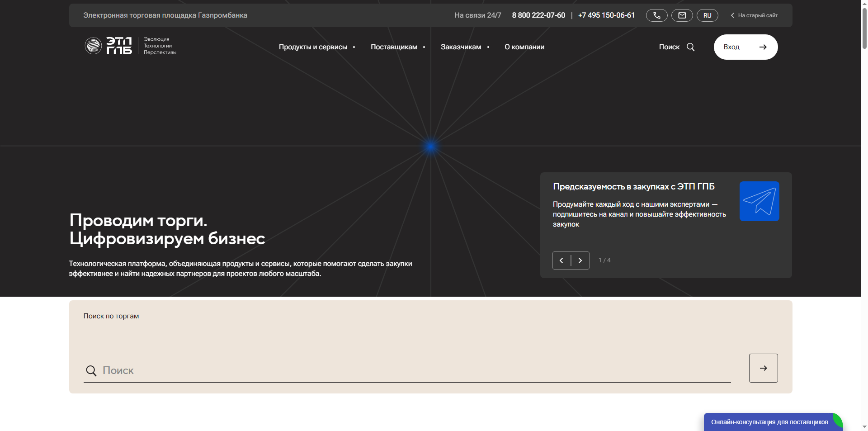The image size is (868, 431).
Task: Click the 1 / 4 slide counter
Action: click(604, 260)
